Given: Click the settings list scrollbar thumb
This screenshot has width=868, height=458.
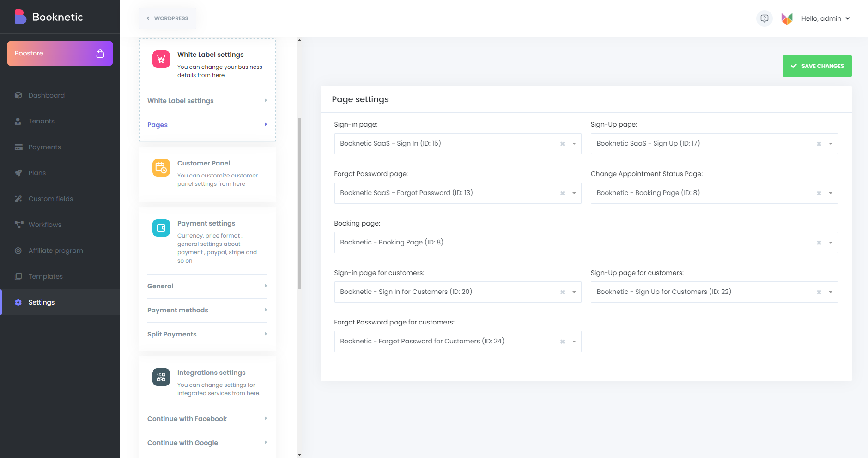Looking at the screenshot, I should [x=299, y=203].
